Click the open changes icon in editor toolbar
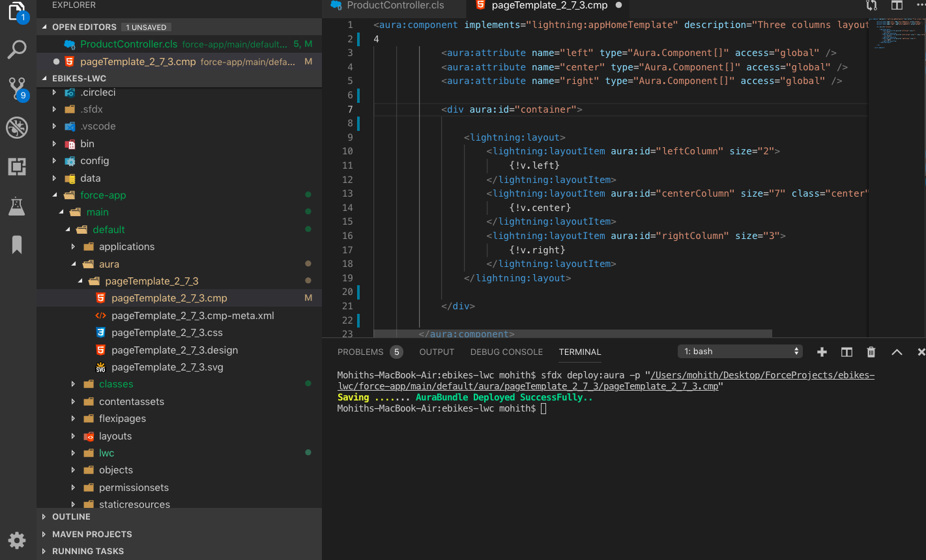This screenshot has width=926, height=560. click(872, 5)
